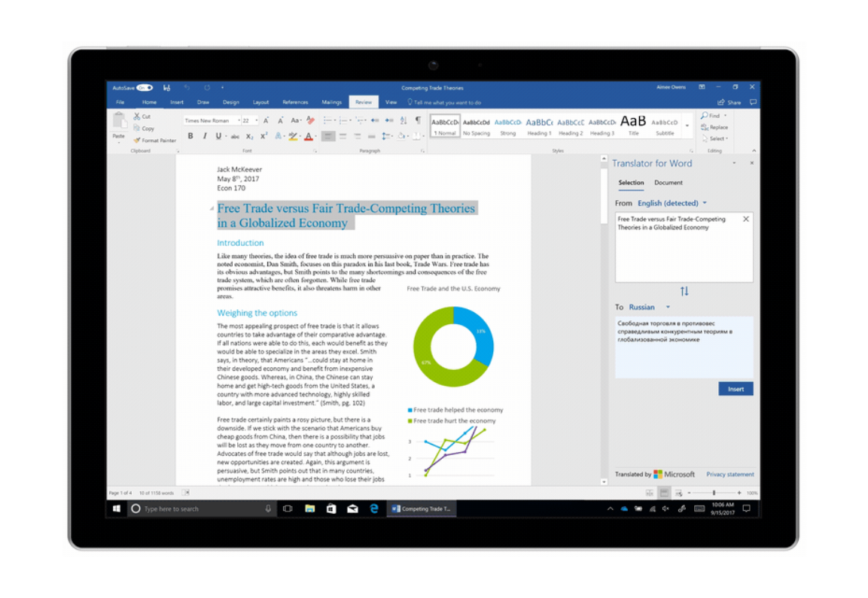The width and height of the screenshot is (868, 598).
Task: Click the Sort A-Z icon
Action: point(404,120)
